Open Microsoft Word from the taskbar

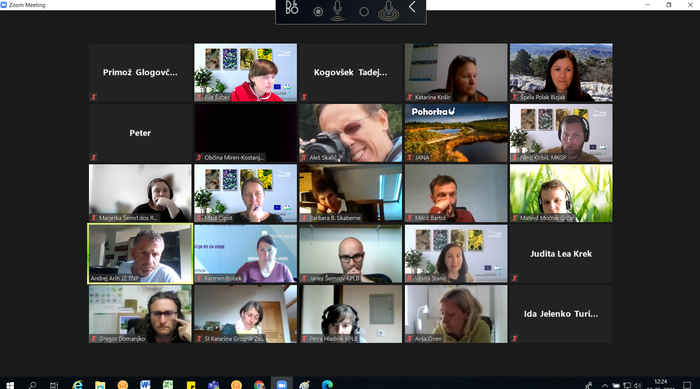click(145, 385)
